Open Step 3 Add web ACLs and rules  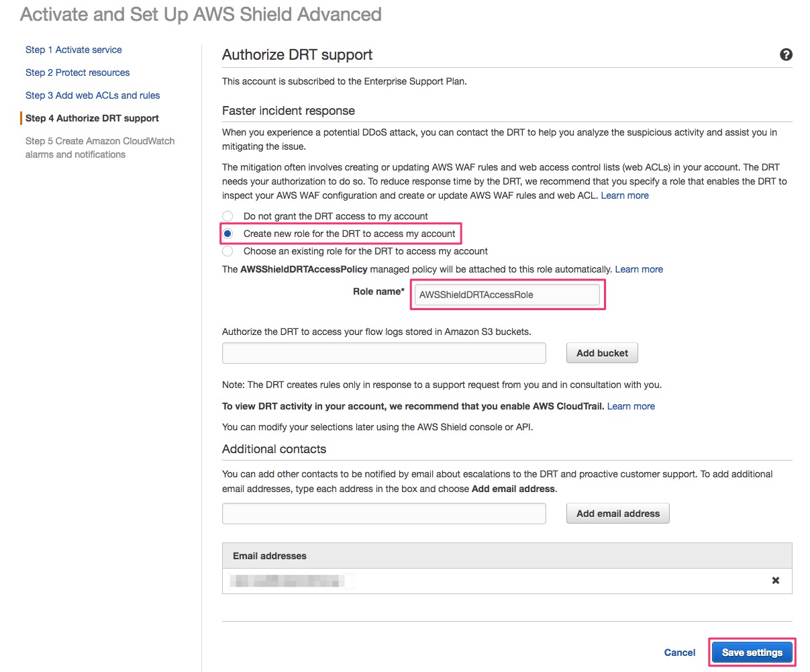92,95
